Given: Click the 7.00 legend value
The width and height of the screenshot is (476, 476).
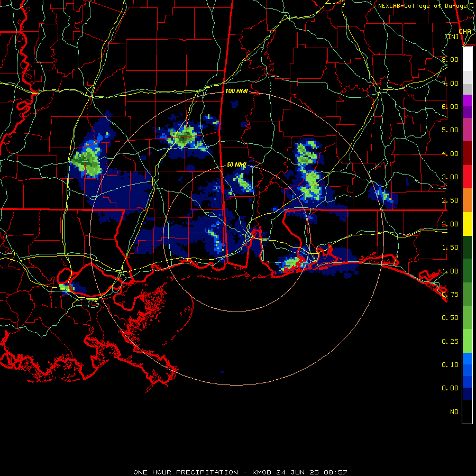Looking at the screenshot, I should click(x=450, y=83).
